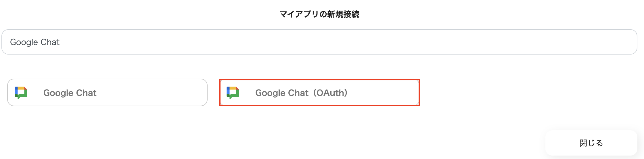Click the 'Google Chat' label in the first card
Screen dimensions: 644x159
coord(70,93)
